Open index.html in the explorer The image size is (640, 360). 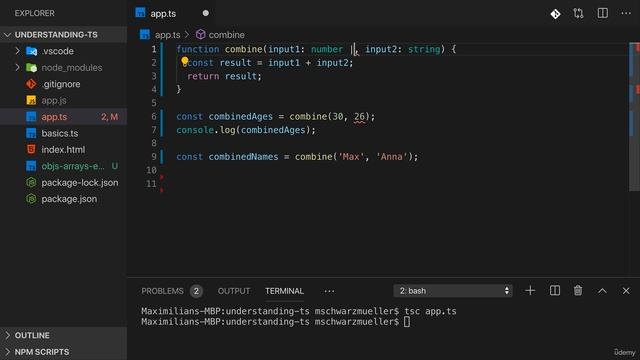pos(63,149)
